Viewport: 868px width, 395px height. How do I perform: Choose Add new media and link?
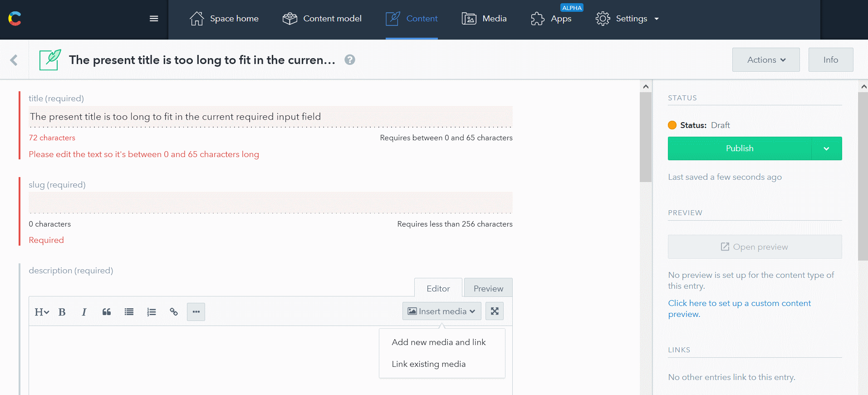439,342
